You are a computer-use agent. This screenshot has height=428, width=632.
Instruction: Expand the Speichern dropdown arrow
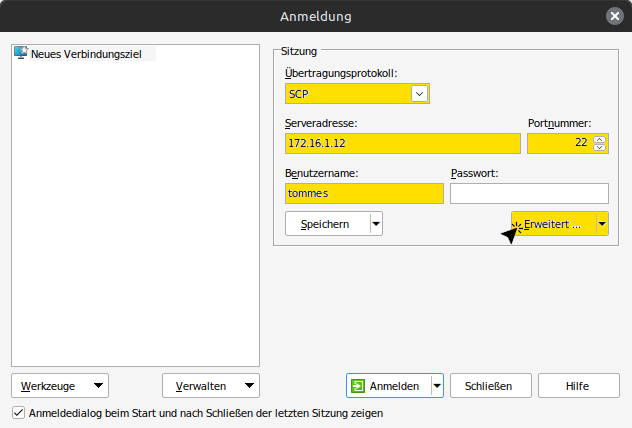pos(376,224)
